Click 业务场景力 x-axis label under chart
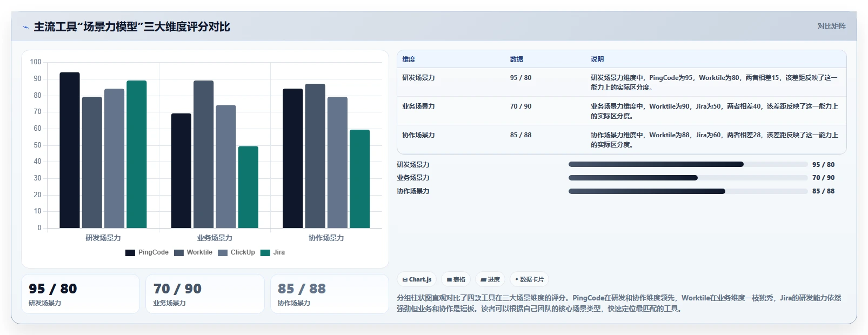Screen dimensions: 868x335 pyautogui.click(x=215, y=238)
